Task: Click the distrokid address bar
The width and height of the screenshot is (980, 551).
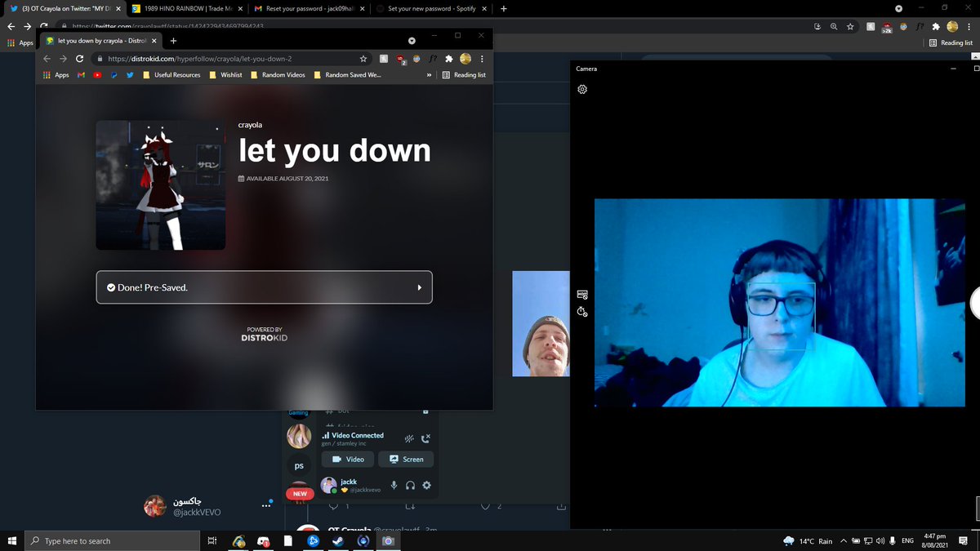Action: pyautogui.click(x=229, y=59)
